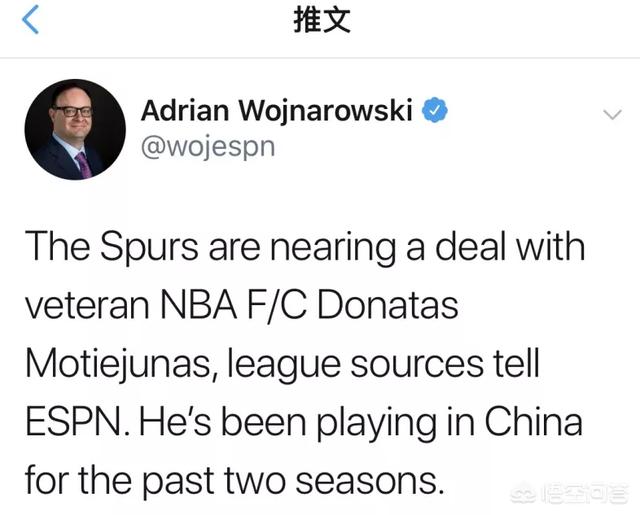The height and width of the screenshot is (515, 640).
Task: Click the 悟空问答 watermark text
Action: [584, 493]
